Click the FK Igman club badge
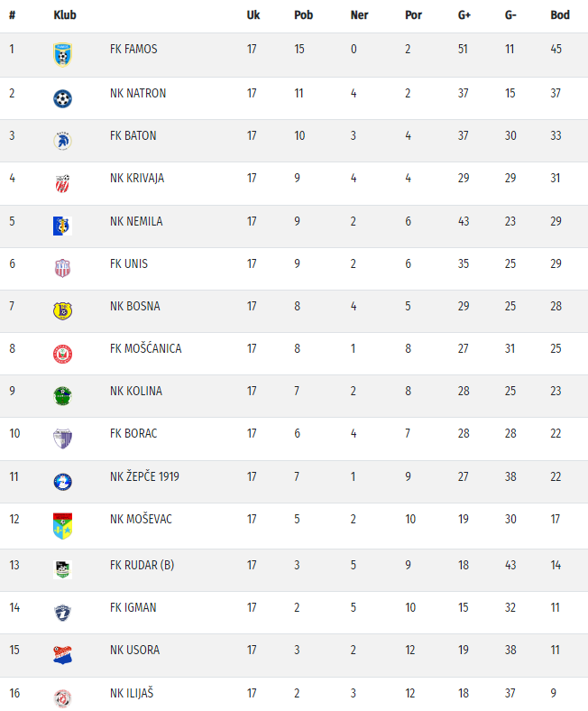The height and width of the screenshot is (711, 588). tap(62, 612)
